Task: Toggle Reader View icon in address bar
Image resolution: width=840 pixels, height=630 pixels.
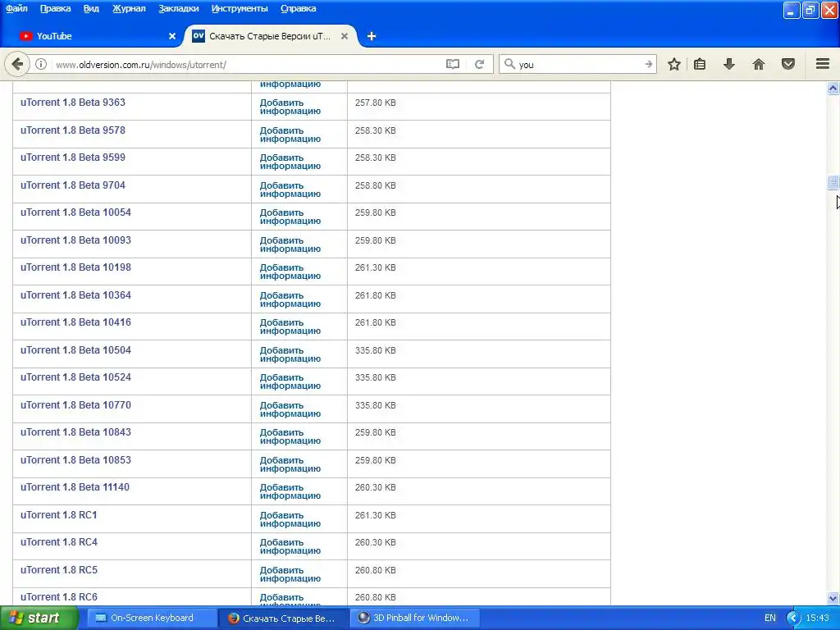Action: [x=453, y=64]
